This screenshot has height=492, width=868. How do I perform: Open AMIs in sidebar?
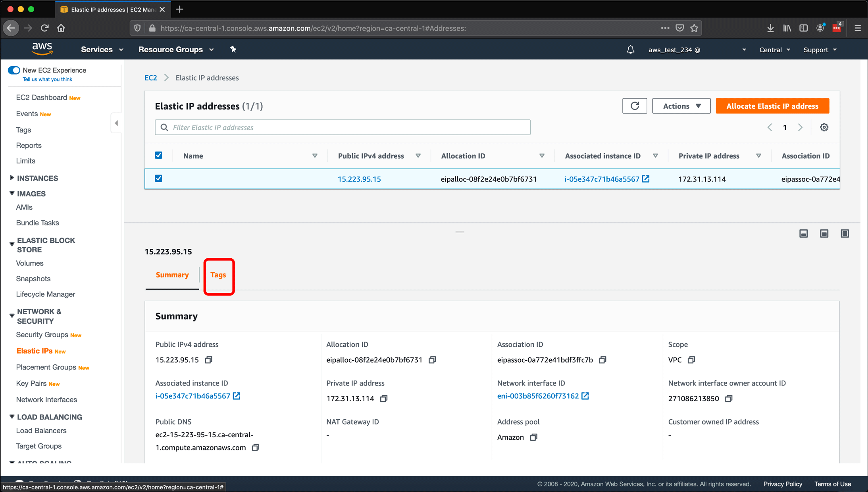(x=24, y=208)
